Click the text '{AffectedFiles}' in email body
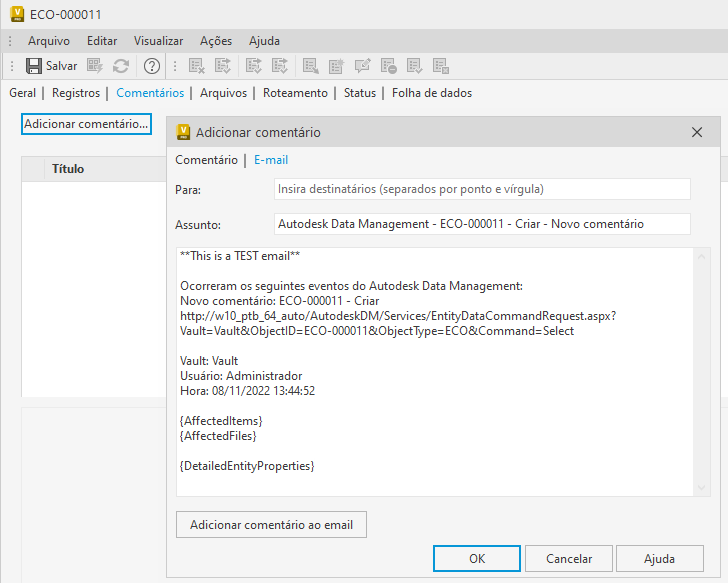 pyautogui.click(x=218, y=435)
